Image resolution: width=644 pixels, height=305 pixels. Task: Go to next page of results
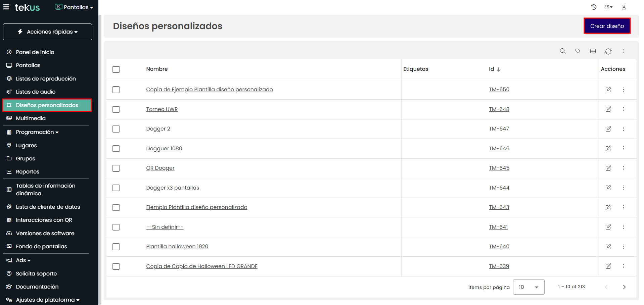(x=624, y=287)
